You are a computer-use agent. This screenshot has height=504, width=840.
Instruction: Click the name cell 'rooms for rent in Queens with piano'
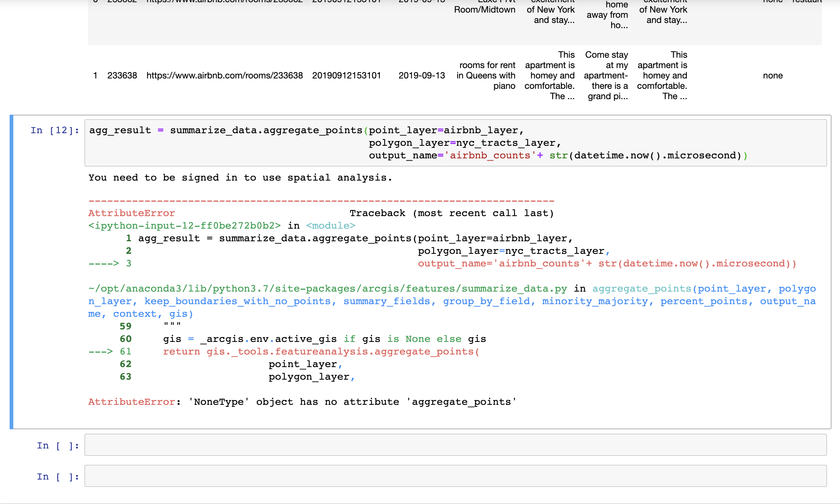486,75
